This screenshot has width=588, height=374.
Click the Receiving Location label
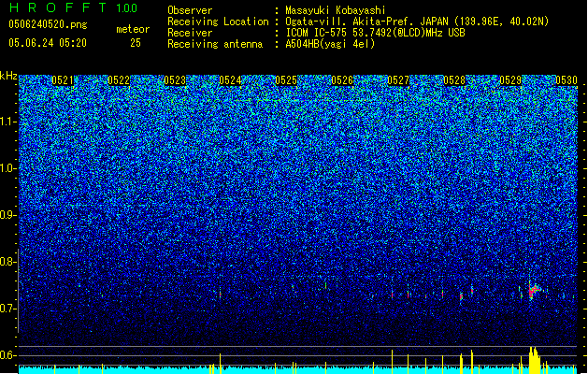click(x=218, y=22)
